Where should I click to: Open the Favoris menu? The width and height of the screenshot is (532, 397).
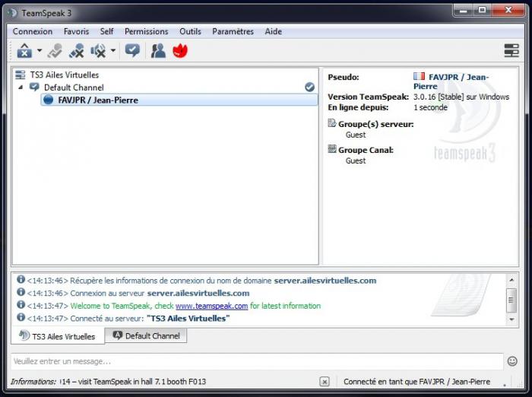(76, 31)
